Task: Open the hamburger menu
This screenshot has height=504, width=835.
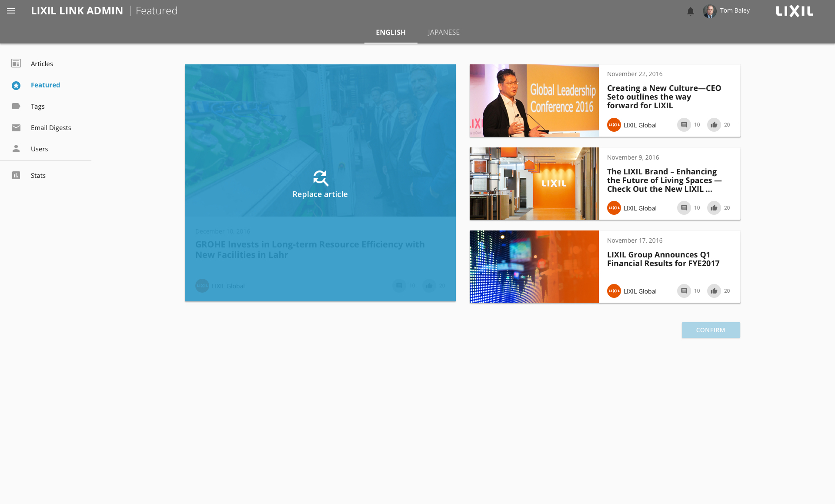Action: [x=11, y=11]
